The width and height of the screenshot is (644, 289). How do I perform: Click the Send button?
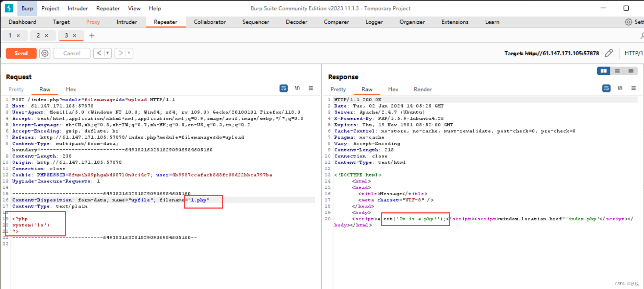pos(21,53)
